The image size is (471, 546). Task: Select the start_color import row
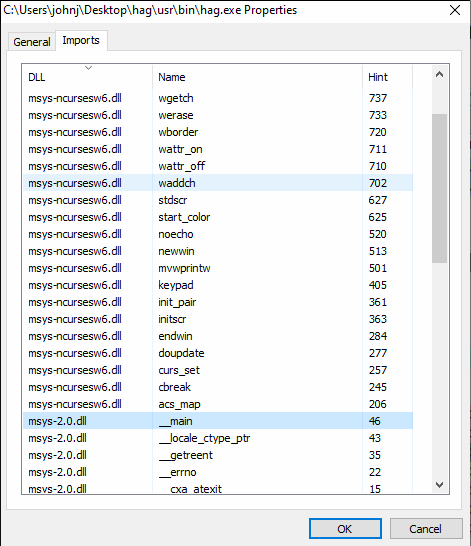click(218, 217)
